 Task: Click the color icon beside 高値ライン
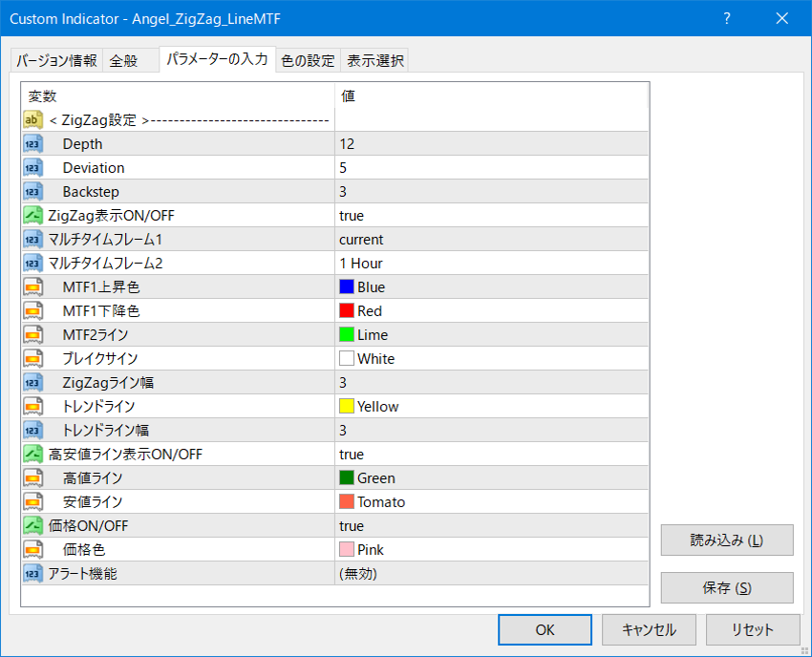point(32,477)
